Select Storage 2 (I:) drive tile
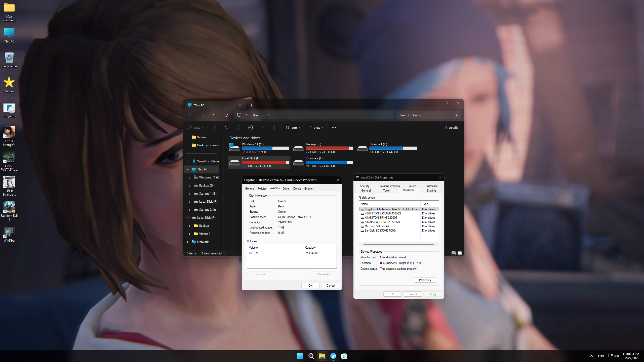 [323, 162]
